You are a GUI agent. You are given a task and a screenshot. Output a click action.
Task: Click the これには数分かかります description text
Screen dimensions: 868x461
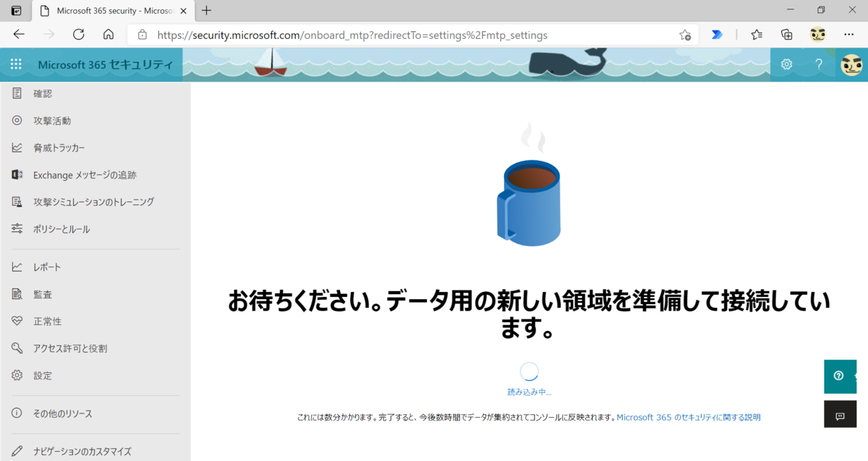(456, 417)
